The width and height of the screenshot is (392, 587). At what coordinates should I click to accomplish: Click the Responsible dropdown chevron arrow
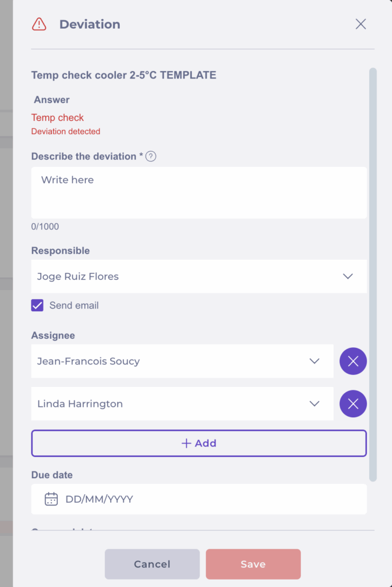click(x=348, y=276)
